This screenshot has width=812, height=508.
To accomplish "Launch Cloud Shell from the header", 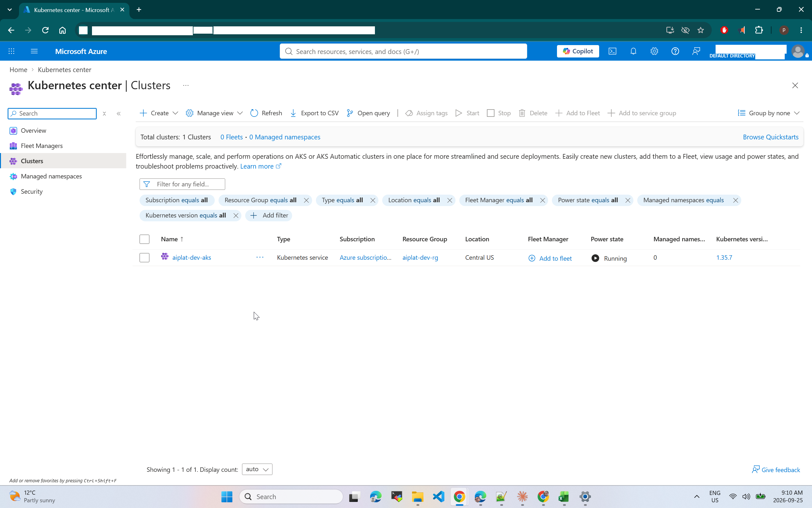I will [x=612, y=51].
